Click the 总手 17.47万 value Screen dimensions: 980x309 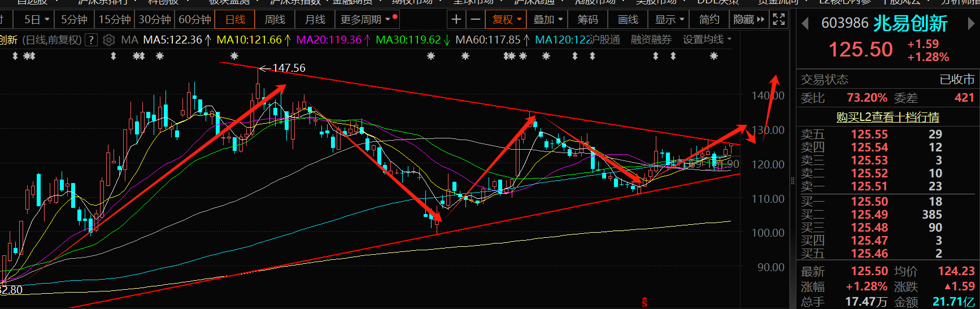[x=866, y=302]
